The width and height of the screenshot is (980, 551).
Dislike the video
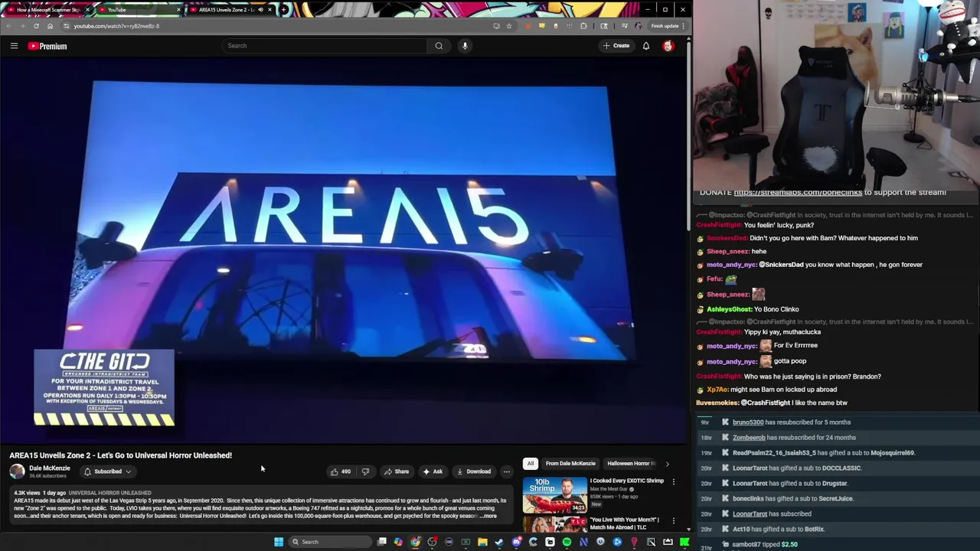[365, 471]
